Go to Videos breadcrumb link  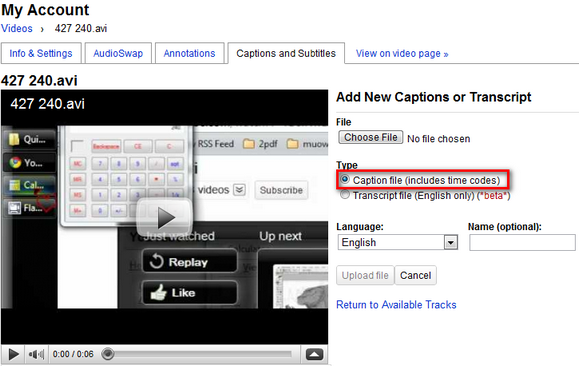(17, 28)
